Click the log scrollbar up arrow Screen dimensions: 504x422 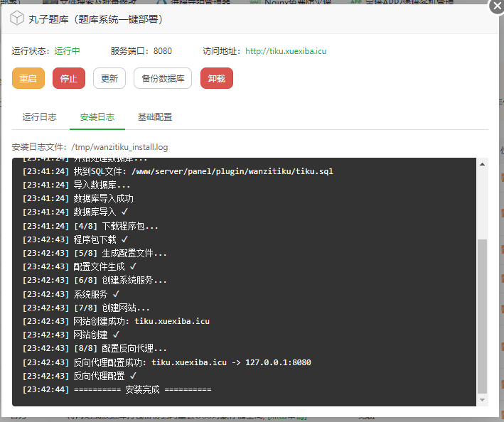(x=482, y=164)
